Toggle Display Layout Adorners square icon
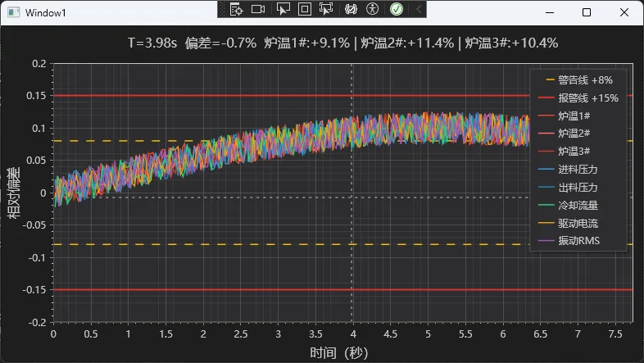The height and width of the screenshot is (363, 644). tap(304, 9)
